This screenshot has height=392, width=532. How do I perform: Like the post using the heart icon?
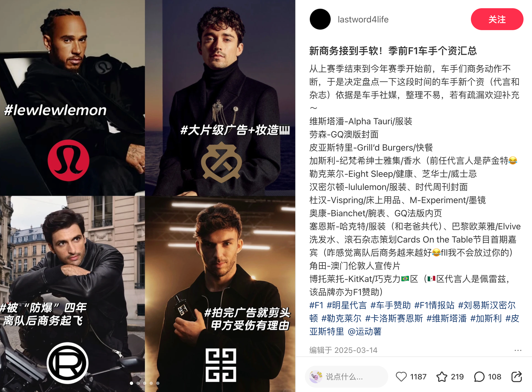401,377
